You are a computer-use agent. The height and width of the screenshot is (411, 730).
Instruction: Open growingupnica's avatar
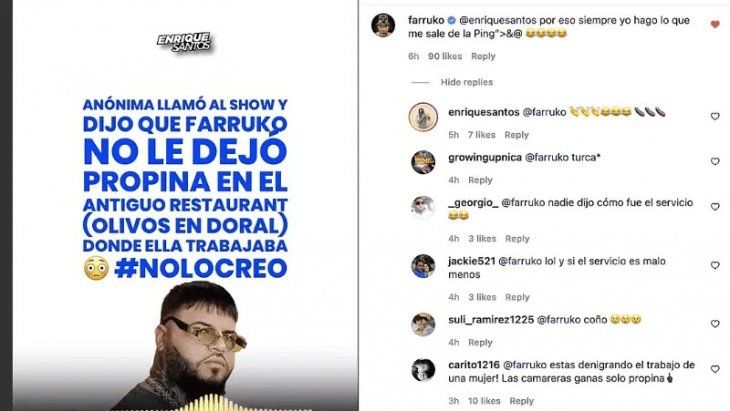[x=423, y=162]
